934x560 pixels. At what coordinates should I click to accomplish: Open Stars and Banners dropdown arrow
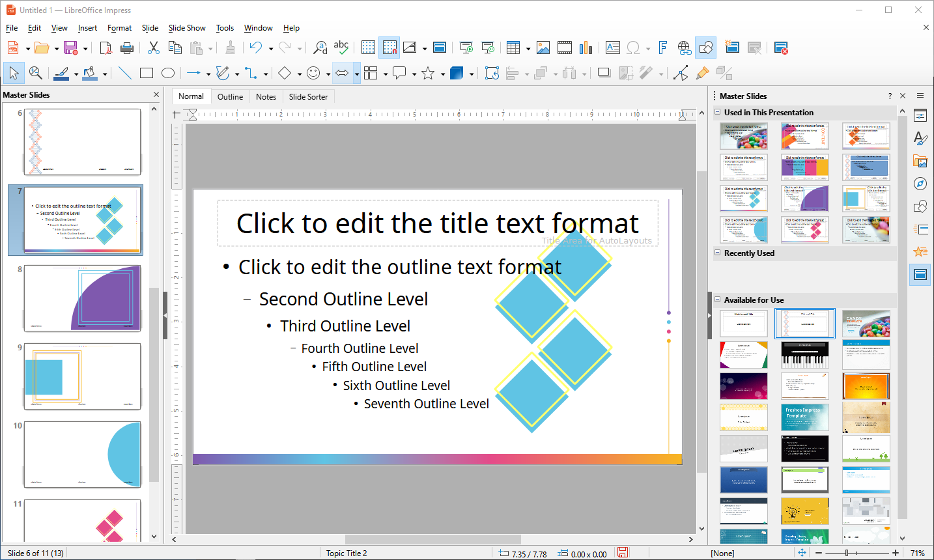442,74
